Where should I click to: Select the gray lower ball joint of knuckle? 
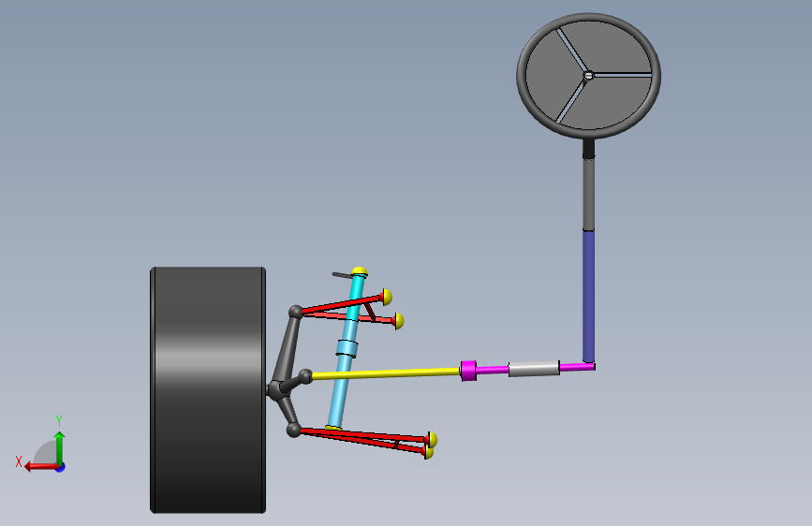(x=294, y=430)
